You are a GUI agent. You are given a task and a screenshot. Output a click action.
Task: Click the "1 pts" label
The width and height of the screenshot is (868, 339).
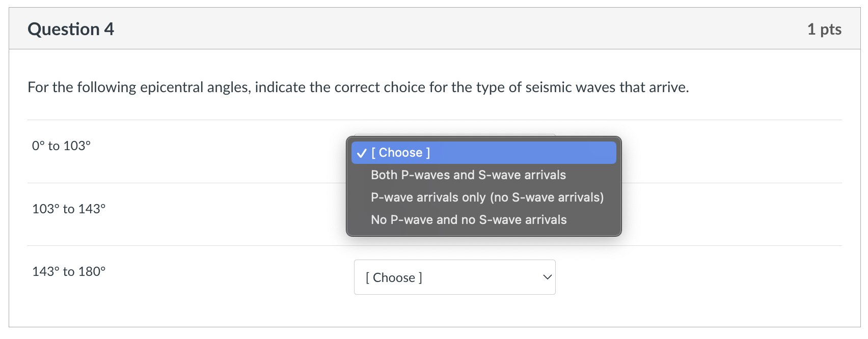825,29
